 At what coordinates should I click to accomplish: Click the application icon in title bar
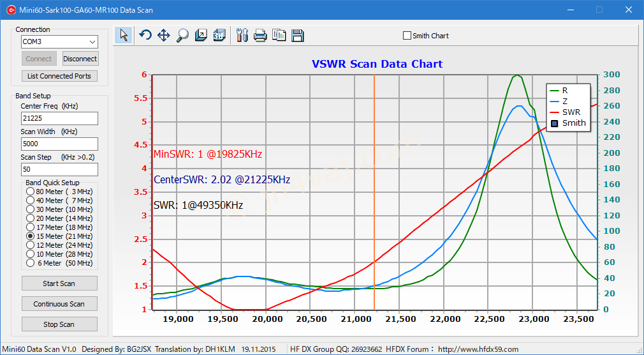pyautogui.click(x=10, y=10)
